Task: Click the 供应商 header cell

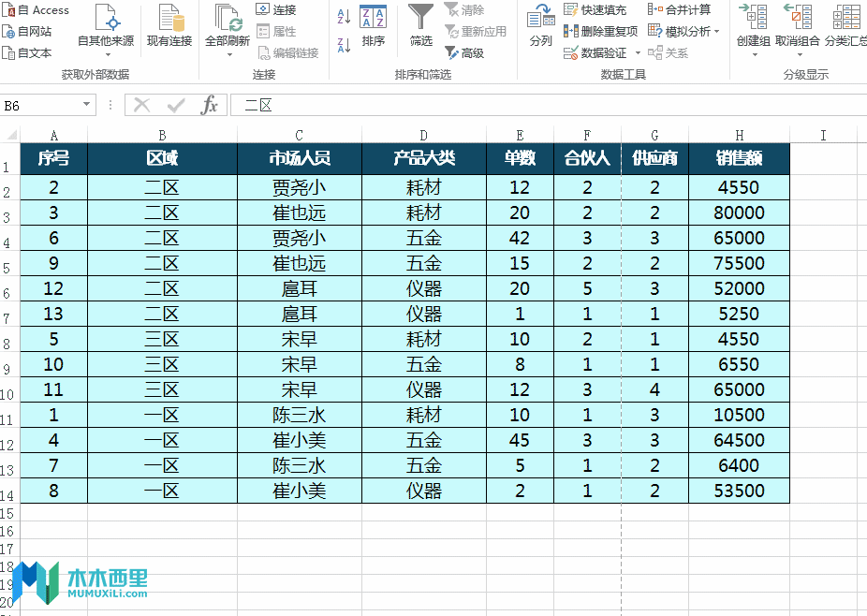Action: point(654,159)
